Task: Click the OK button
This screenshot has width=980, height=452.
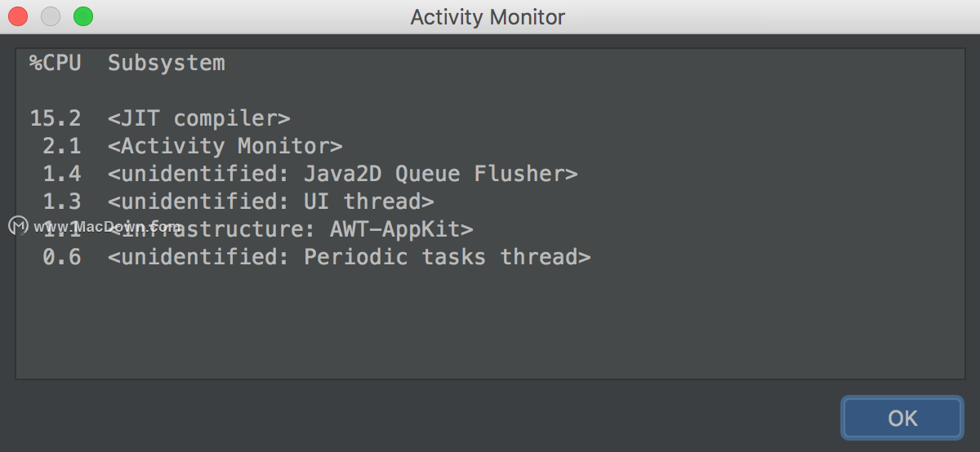Action: (902, 419)
